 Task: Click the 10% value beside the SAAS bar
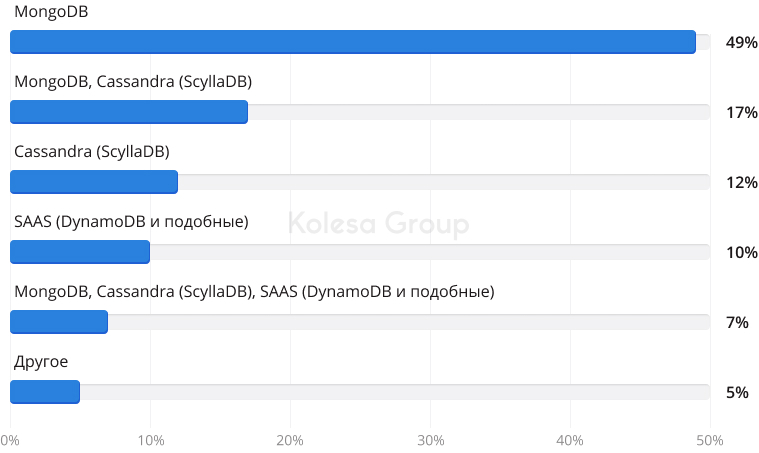coord(742,252)
